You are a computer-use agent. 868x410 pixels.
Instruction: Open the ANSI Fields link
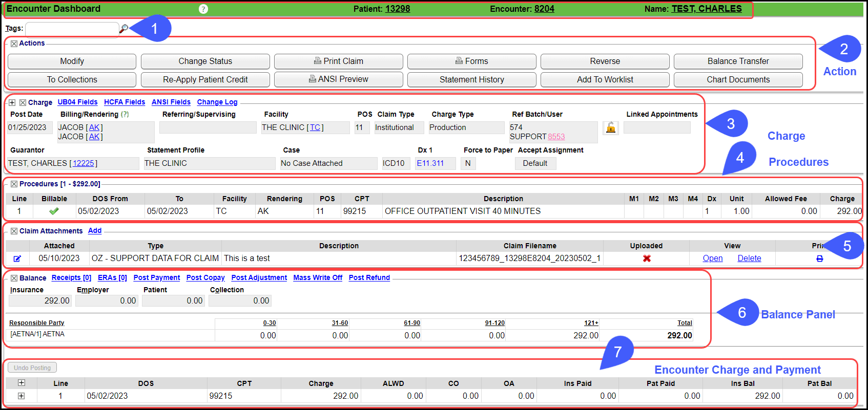171,102
